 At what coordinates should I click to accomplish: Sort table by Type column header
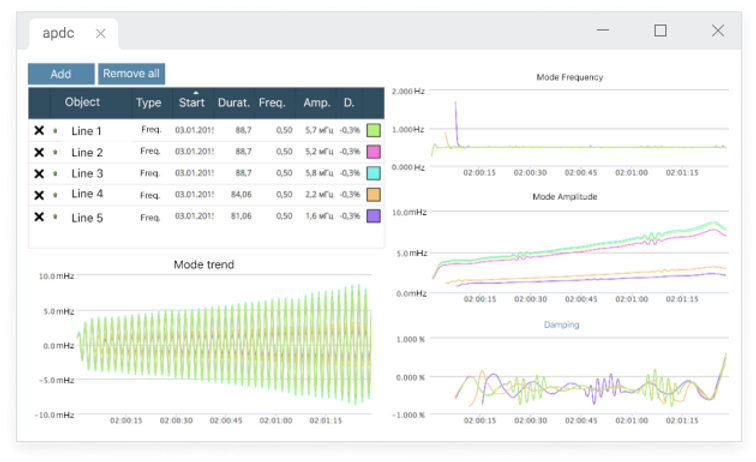tap(148, 103)
